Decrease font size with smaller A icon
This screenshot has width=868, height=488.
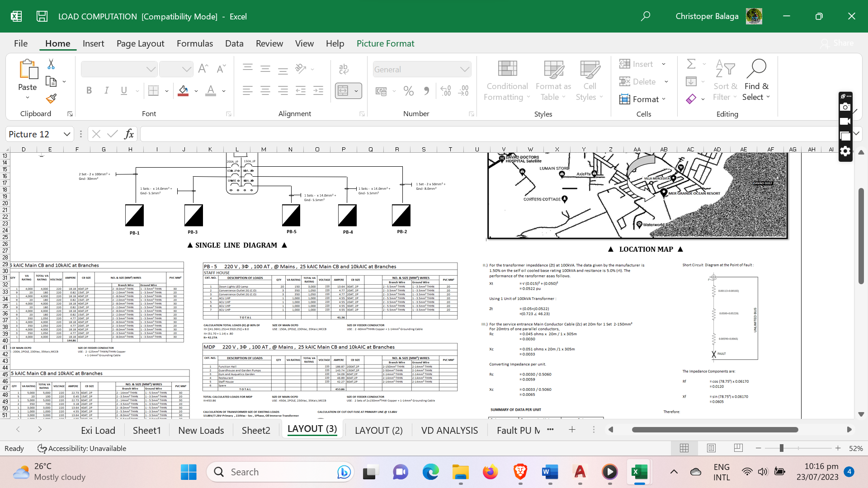221,69
